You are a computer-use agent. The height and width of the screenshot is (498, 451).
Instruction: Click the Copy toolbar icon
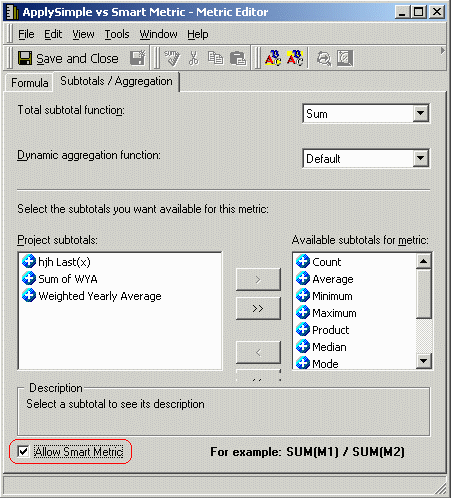(x=215, y=58)
